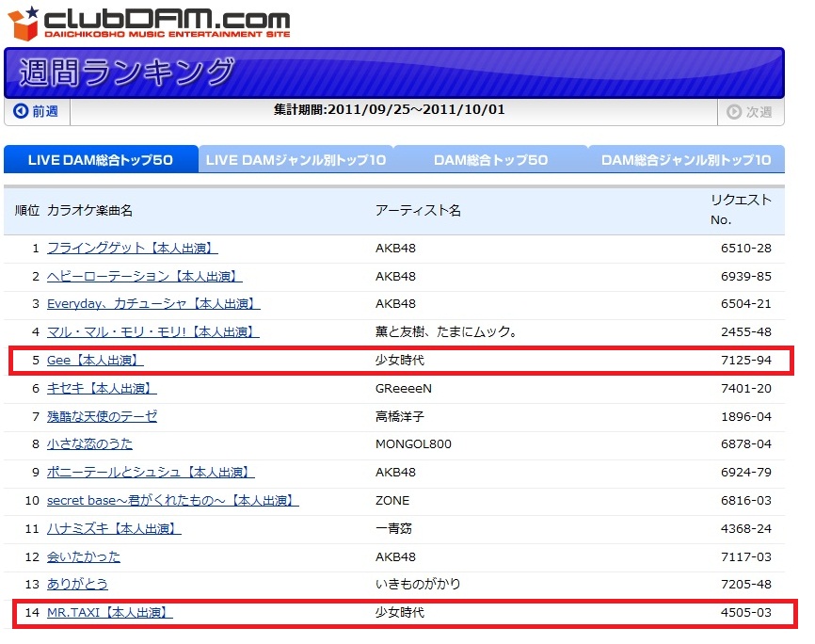Open 小さな恋のうた song link
The height and width of the screenshot is (644, 815).
click(89, 443)
